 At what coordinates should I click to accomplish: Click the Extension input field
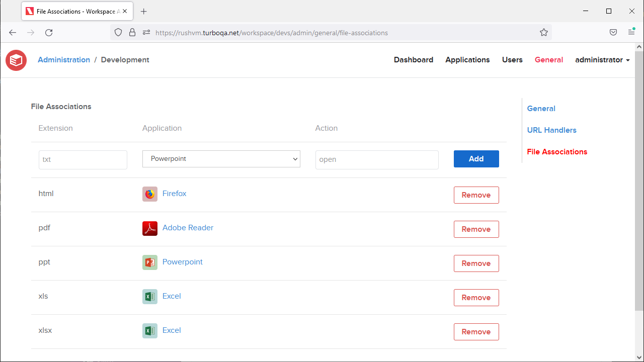[83, 159]
